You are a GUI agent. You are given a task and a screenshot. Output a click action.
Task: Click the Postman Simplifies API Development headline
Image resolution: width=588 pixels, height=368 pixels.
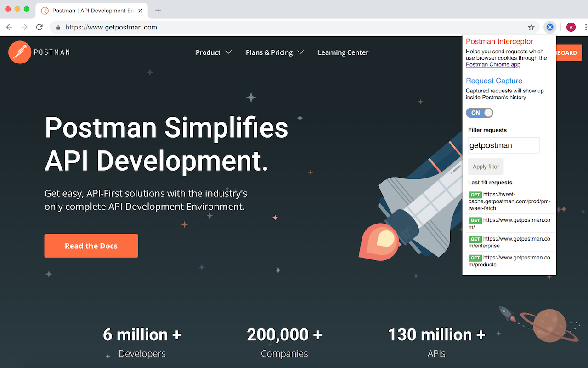166,144
